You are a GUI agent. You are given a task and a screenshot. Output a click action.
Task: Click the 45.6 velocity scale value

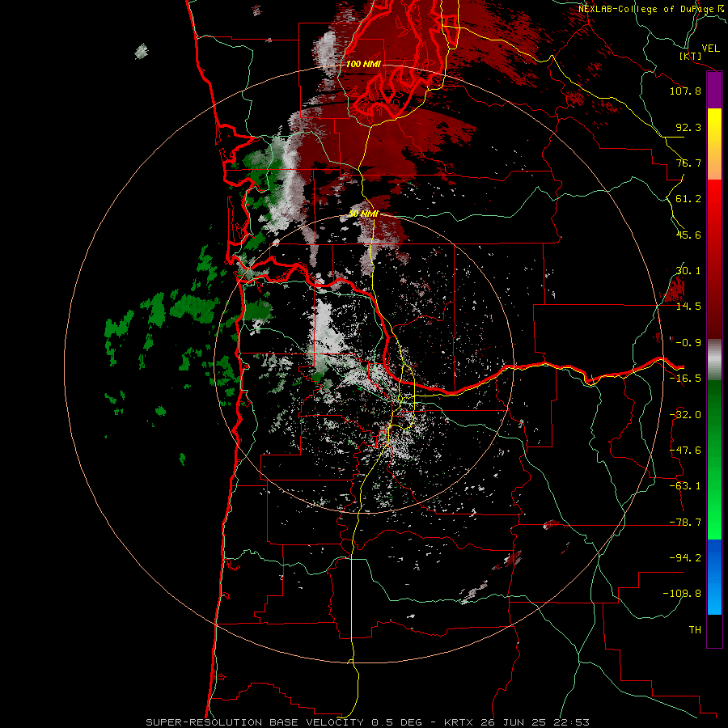[x=688, y=235]
